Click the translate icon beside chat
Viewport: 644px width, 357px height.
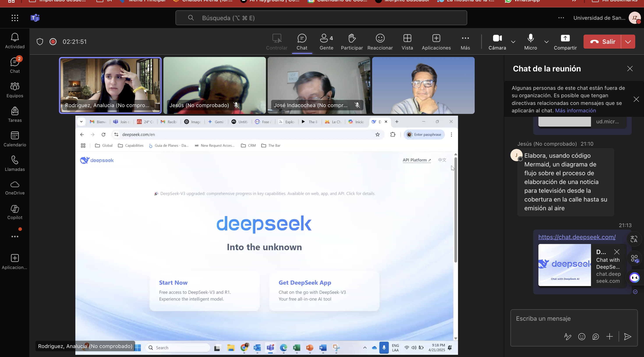tap(634, 239)
